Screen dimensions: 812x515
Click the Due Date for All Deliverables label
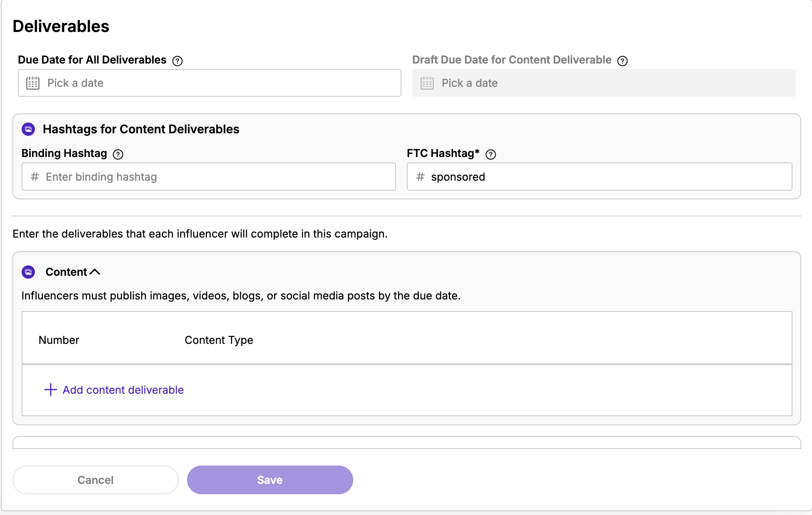tap(92, 60)
